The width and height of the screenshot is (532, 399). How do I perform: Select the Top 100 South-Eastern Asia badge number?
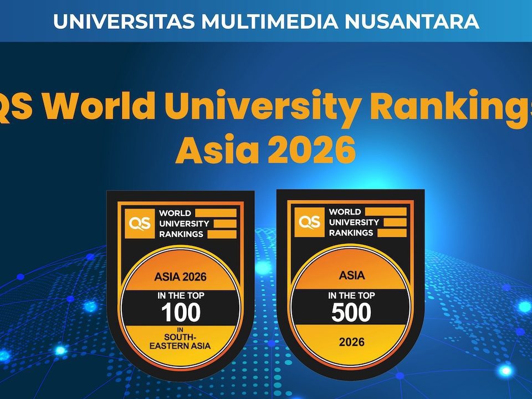pos(181,313)
